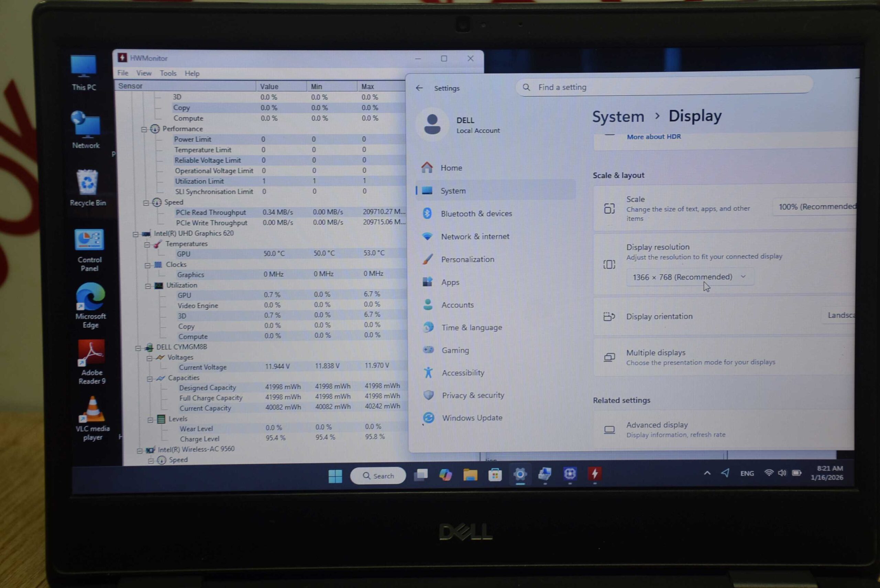The image size is (880, 588).
Task: Collapse the Performance tree group
Action: (x=144, y=129)
